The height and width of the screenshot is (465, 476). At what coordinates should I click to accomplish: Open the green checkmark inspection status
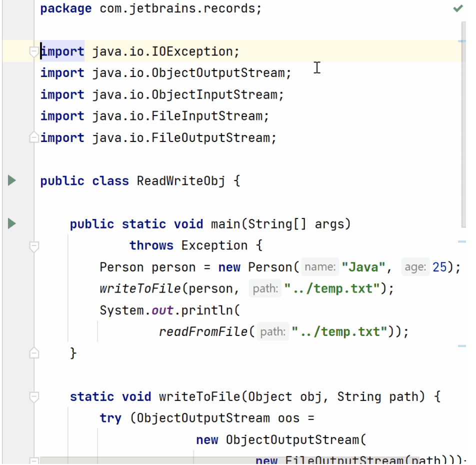coord(457,8)
